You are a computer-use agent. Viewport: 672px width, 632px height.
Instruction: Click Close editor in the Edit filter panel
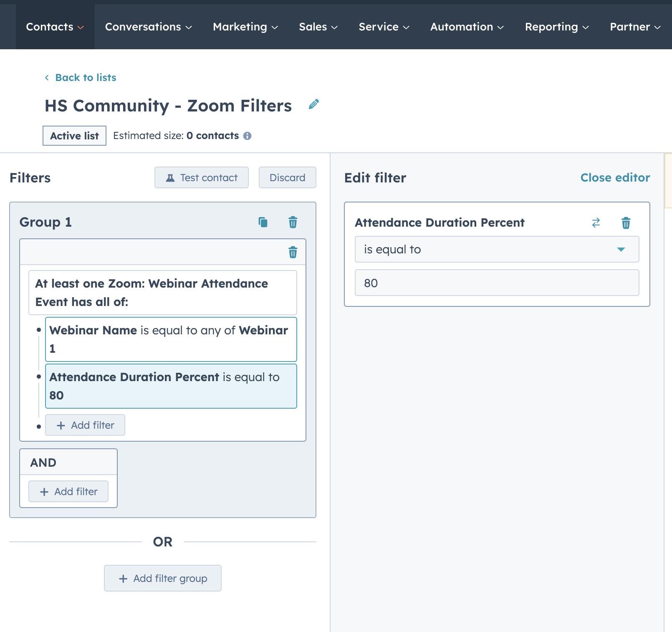pos(615,177)
